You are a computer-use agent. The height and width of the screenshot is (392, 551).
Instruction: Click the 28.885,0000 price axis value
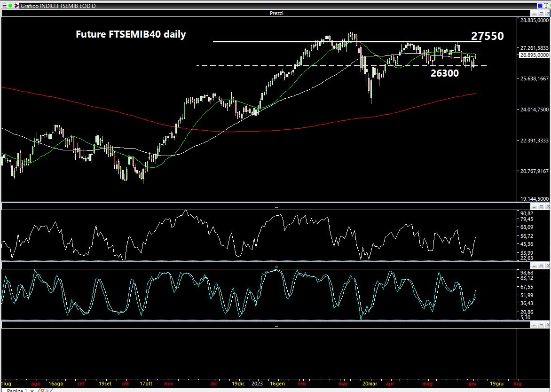pyautogui.click(x=534, y=20)
